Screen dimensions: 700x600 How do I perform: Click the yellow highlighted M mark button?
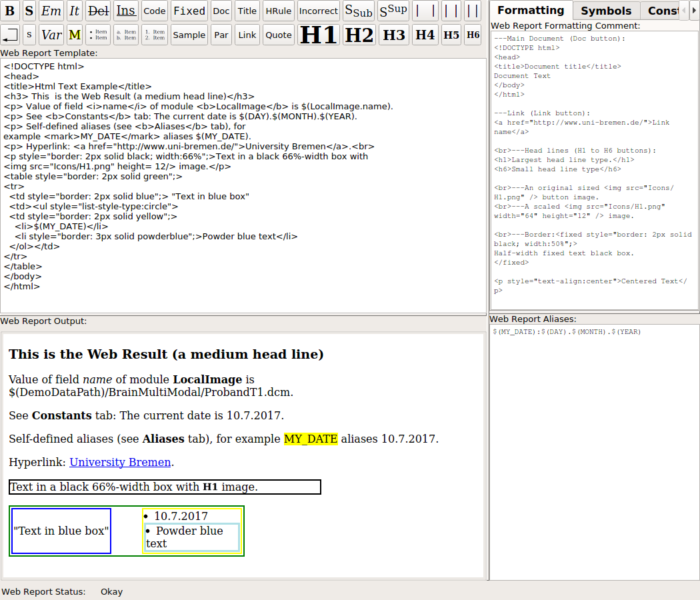coord(75,35)
